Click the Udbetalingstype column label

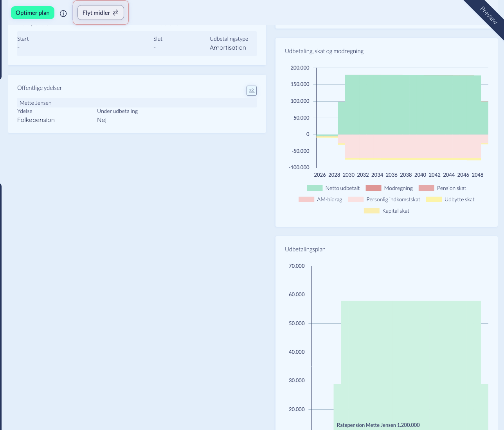tap(229, 39)
